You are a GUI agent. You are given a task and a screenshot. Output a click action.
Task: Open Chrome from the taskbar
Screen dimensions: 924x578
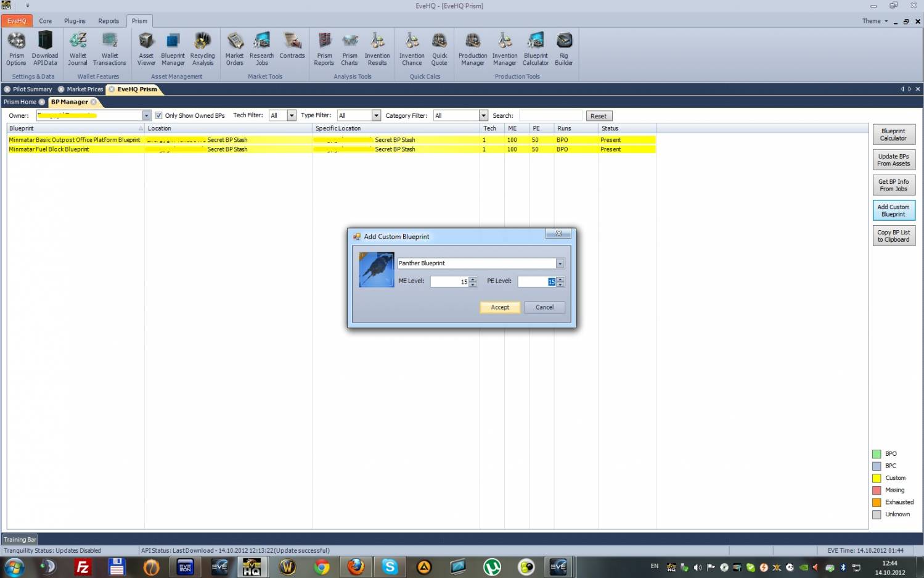[322, 567]
